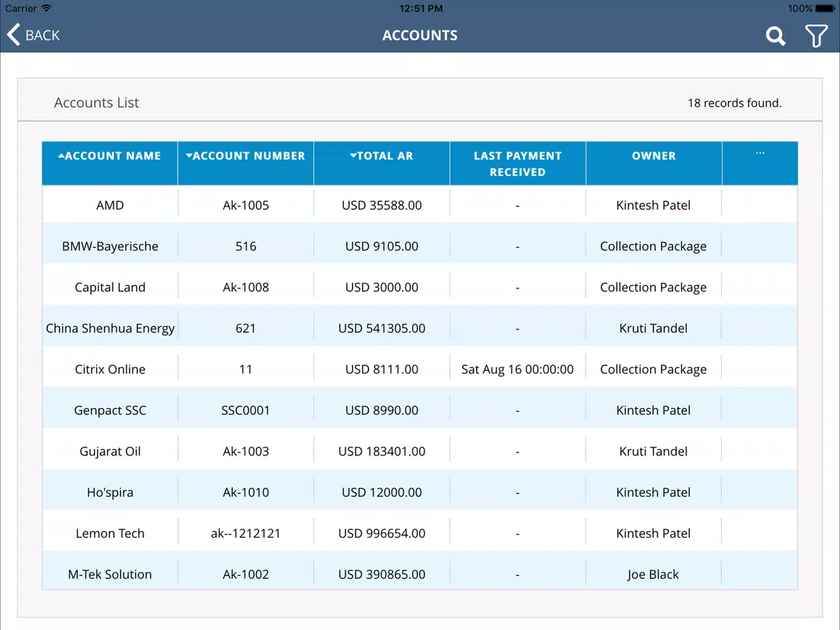Select account number Ak-1002
The width and height of the screenshot is (840, 630).
pyautogui.click(x=246, y=575)
